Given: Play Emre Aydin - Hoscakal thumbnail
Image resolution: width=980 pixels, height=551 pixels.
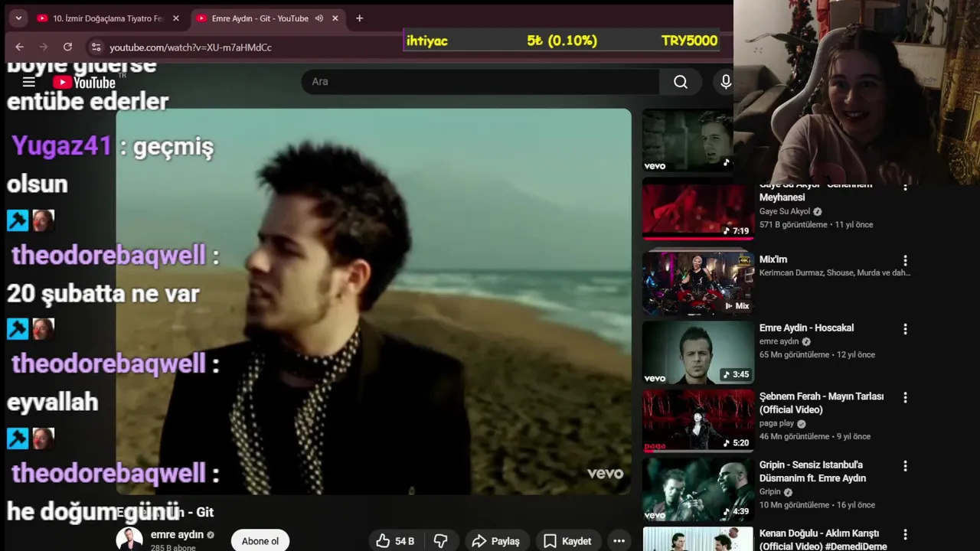Looking at the screenshot, I should (x=697, y=352).
